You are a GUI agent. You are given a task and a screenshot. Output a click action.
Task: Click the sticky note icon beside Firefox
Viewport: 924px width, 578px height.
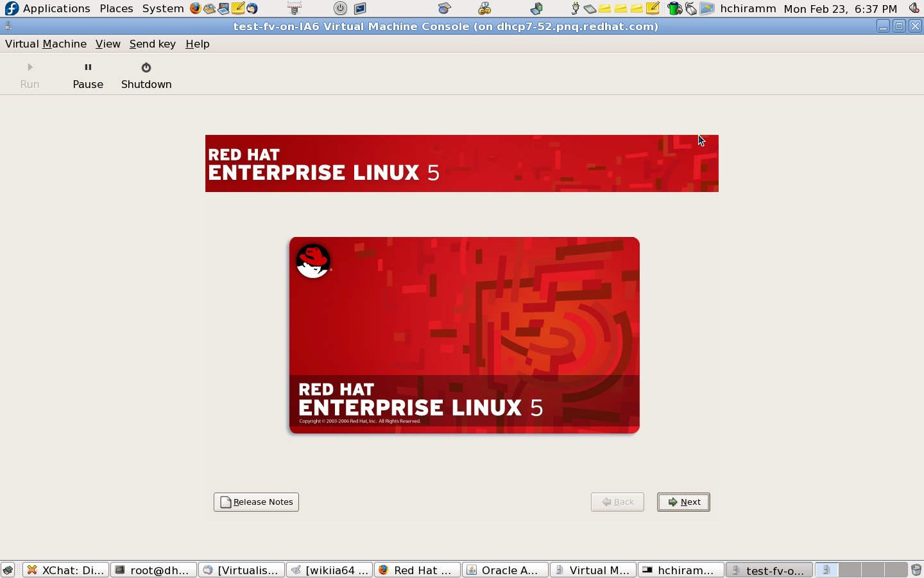[x=238, y=8]
